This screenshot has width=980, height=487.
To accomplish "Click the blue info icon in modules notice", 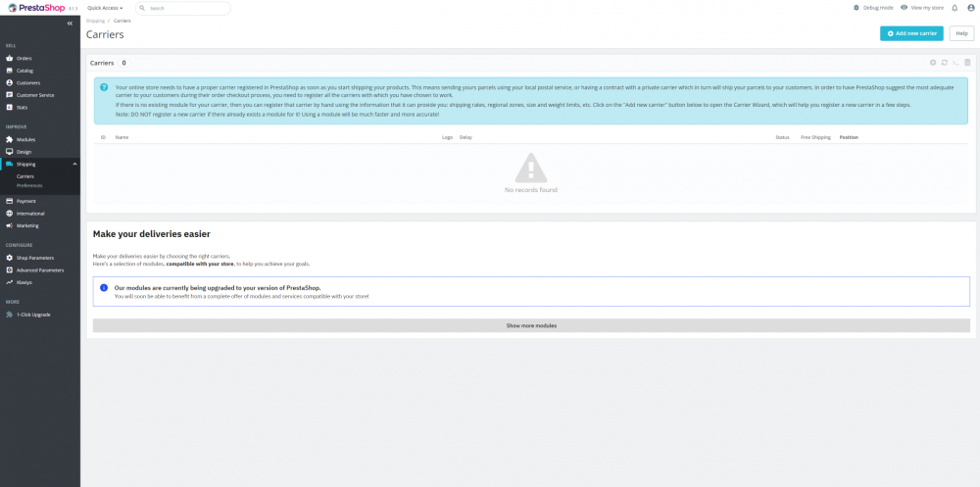I will tap(104, 287).
